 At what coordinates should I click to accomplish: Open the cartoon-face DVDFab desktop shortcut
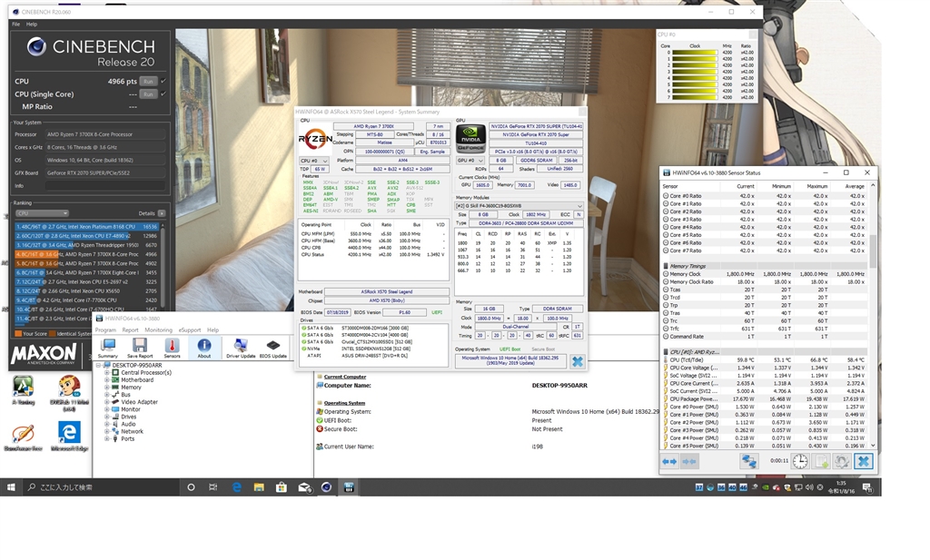point(69,392)
